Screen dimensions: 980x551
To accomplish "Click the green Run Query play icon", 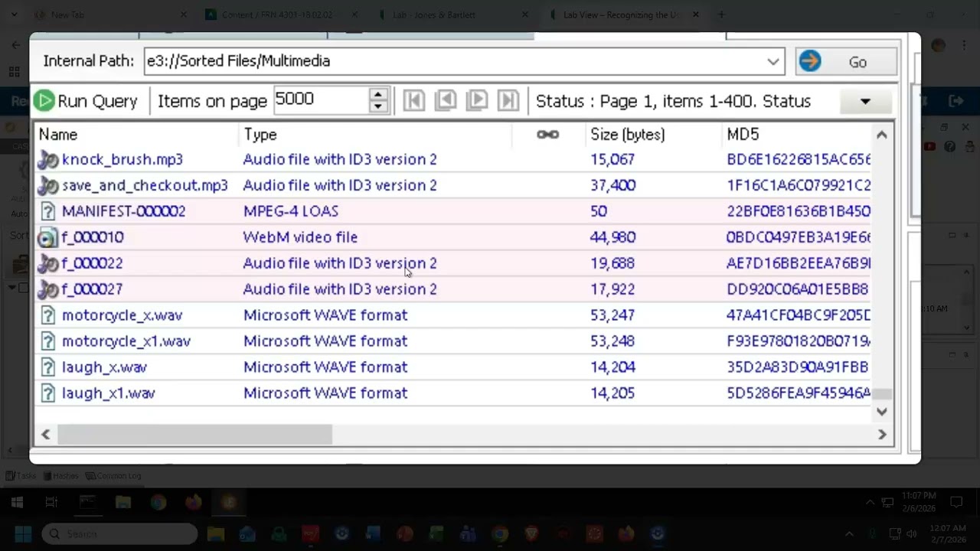I will coord(44,101).
